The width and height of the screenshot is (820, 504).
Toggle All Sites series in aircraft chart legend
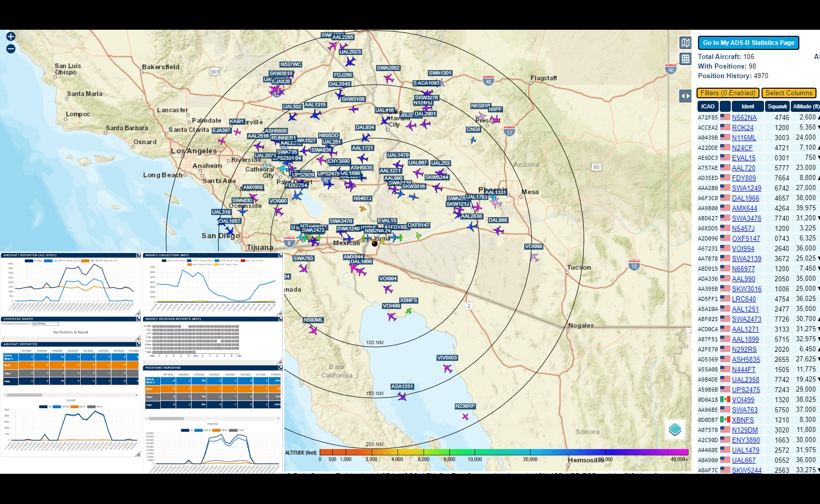click(34, 261)
